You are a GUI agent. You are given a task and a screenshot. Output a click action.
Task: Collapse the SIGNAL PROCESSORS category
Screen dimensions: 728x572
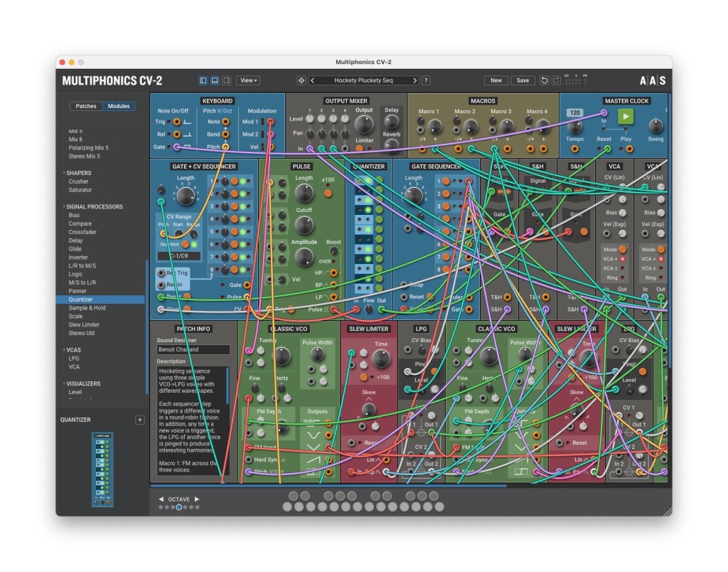pos(64,207)
